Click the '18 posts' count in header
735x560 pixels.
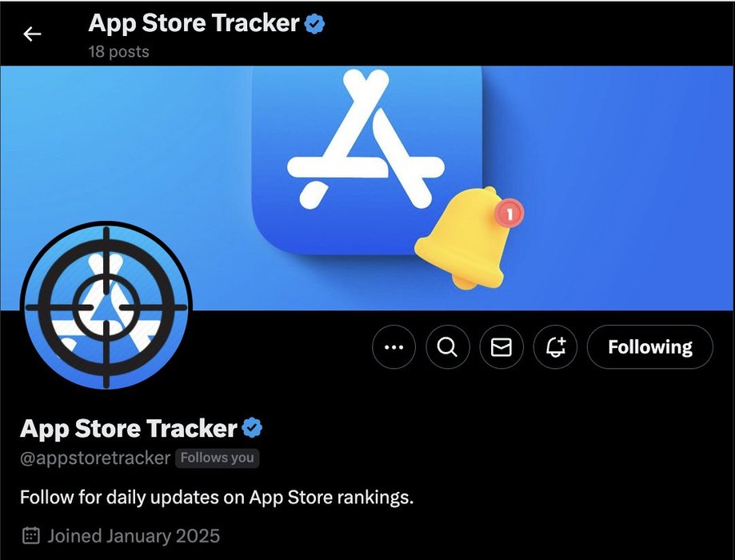[118, 51]
